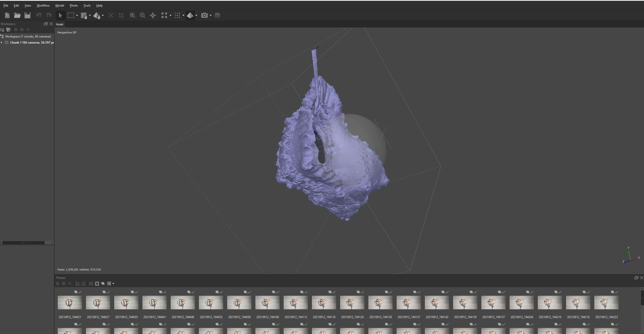644x334 pixels.
Task: Open a project with the folder icon
Action: click(17, 15)
